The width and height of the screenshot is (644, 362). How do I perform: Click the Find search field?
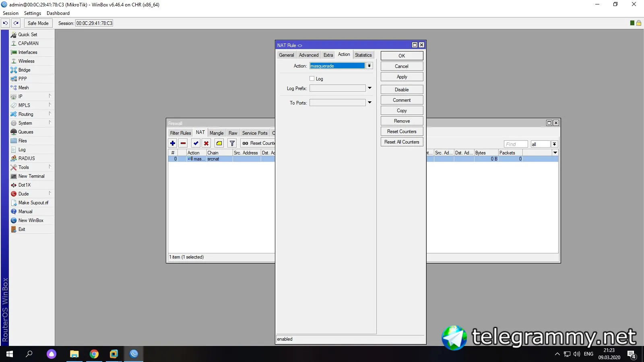[x=516, y=144]
